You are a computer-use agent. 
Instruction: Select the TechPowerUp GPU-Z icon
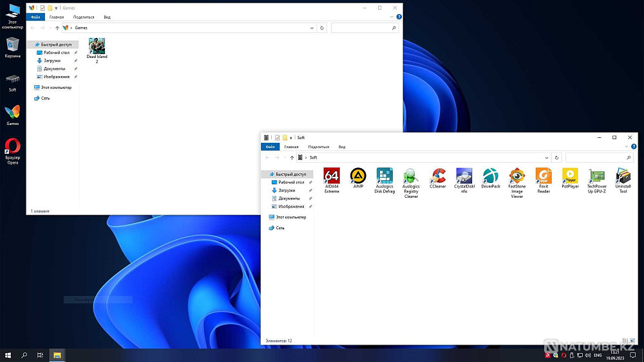tap(596, 180)
